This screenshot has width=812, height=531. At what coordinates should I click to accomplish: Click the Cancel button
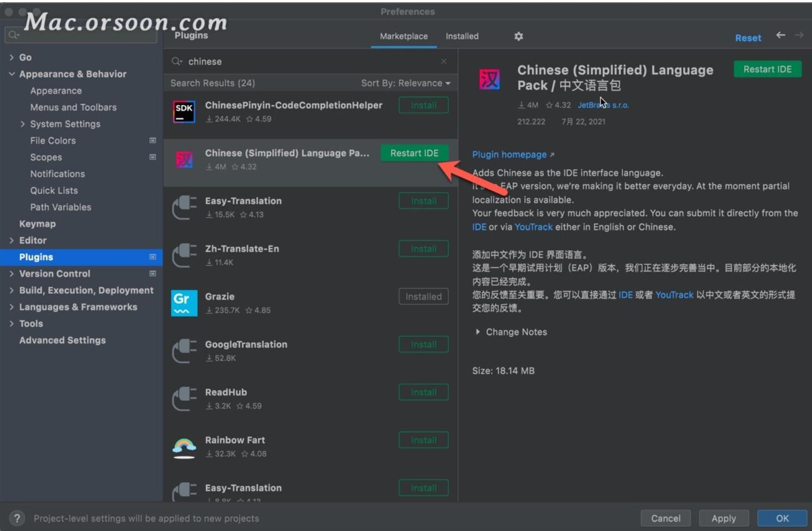coord(666,518)
